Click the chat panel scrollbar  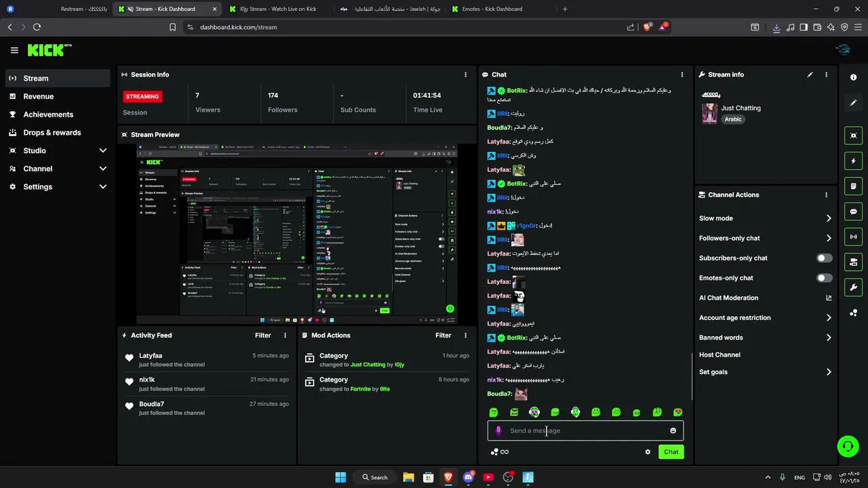691,376
